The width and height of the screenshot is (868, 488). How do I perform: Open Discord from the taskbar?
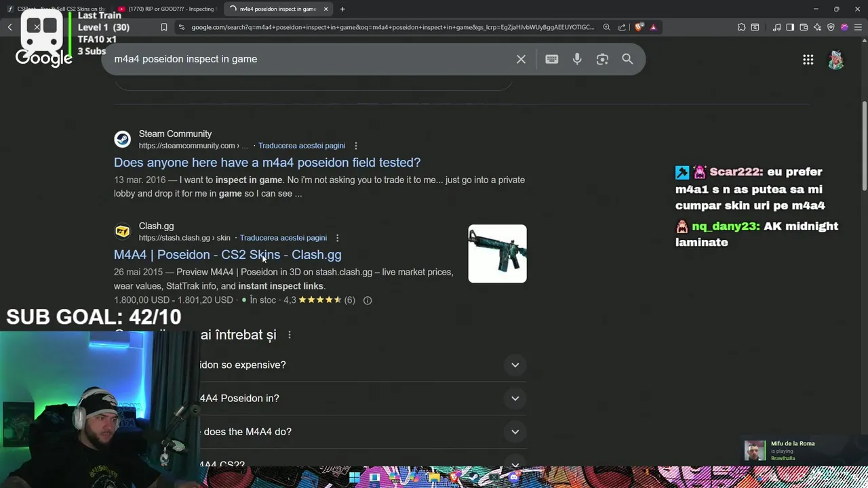click(514, 478)
